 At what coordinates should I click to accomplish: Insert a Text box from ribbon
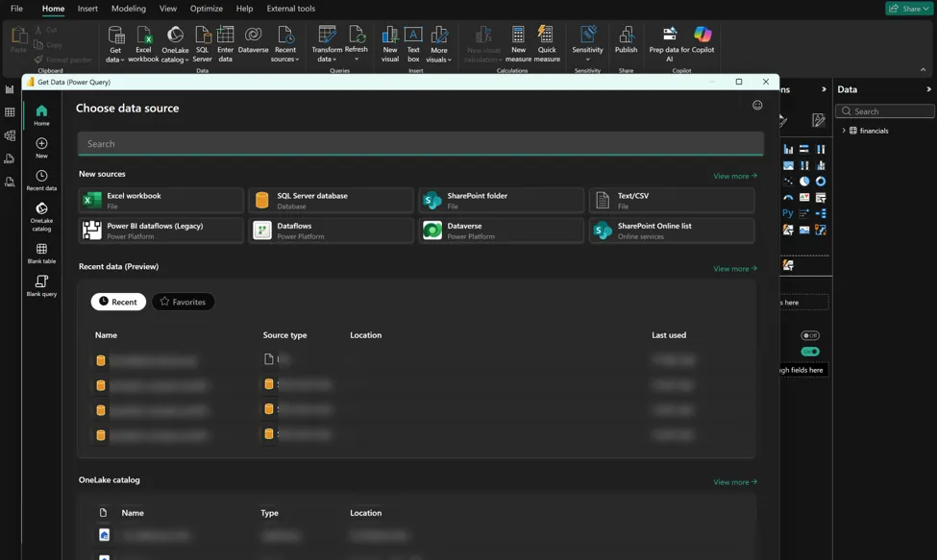(413, 44)
